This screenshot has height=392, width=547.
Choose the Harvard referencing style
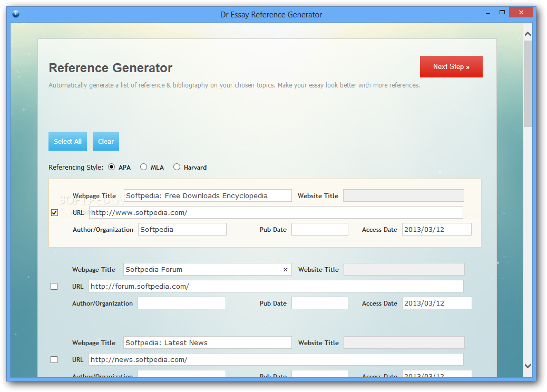click(x=177, y=167)
